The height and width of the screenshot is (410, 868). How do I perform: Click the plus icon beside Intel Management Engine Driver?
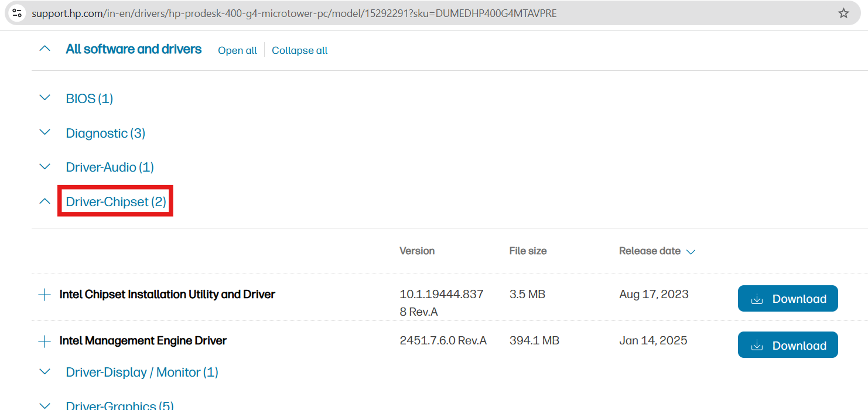pos(45,341)
